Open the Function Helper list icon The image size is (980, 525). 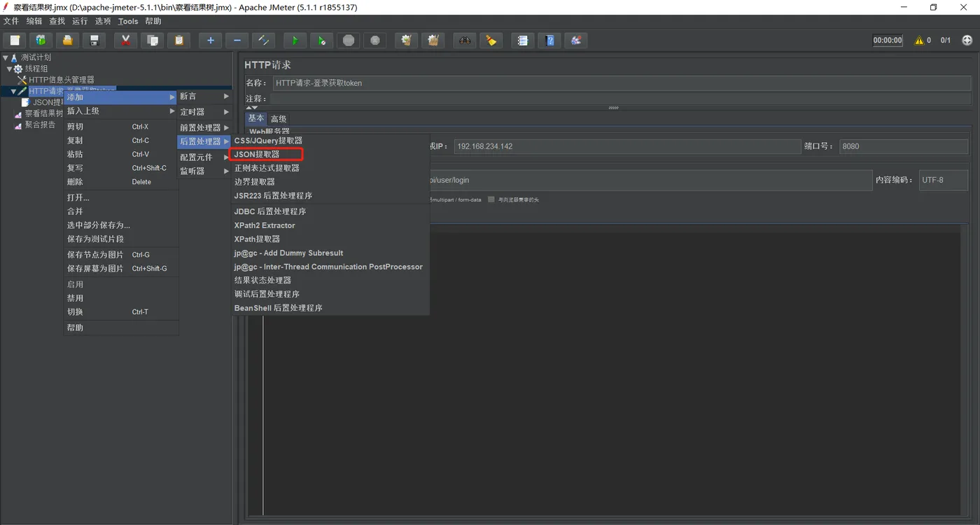522,41
